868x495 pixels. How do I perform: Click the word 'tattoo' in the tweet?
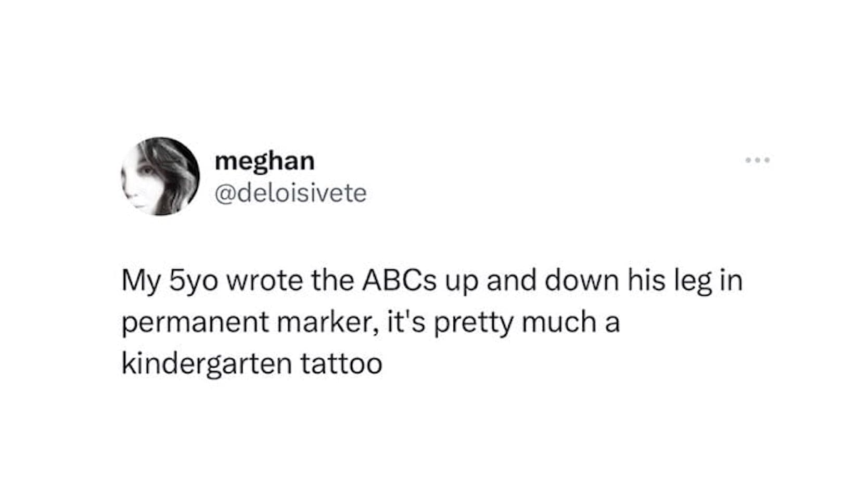341,363
